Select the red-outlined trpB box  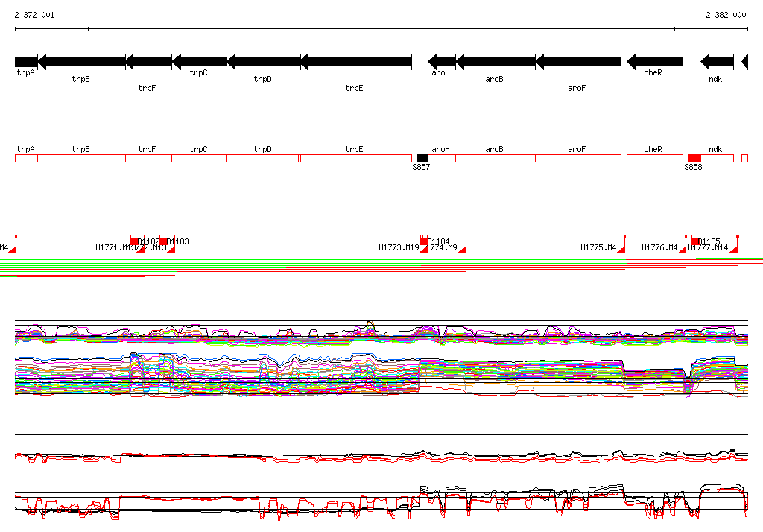click(81, 158)
